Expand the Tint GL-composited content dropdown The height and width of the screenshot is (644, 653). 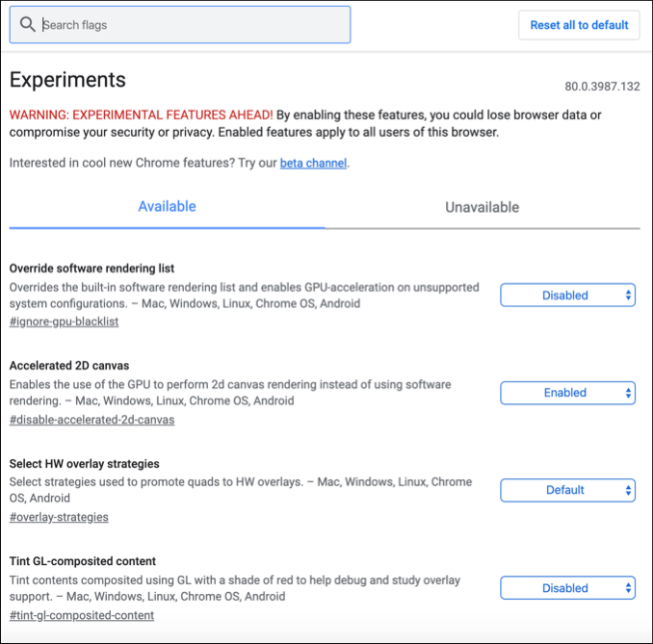pyautogui.click(x=567, y=588)
